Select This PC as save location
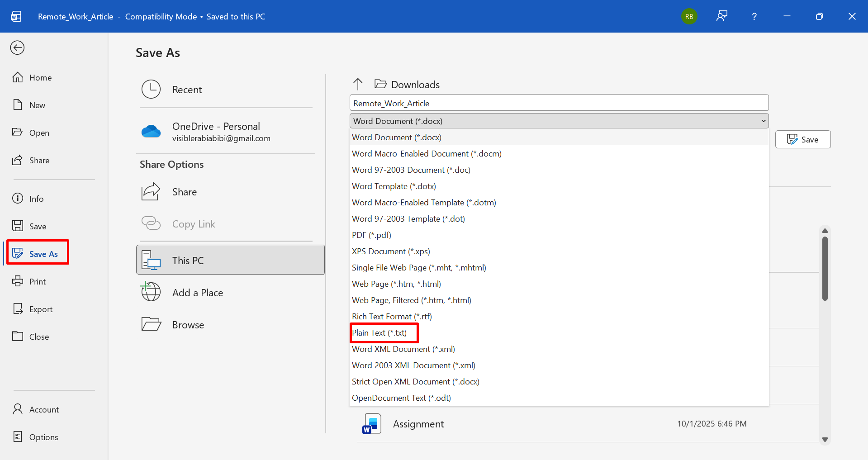This screenshot has width=868, height=460. (230, 260)
